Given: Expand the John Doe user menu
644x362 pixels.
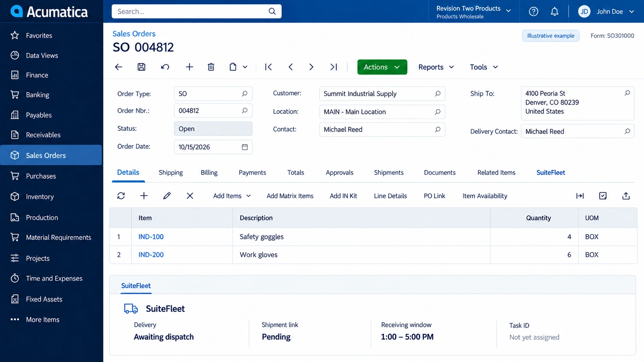Looking at the screenshot, I should 606,12.
